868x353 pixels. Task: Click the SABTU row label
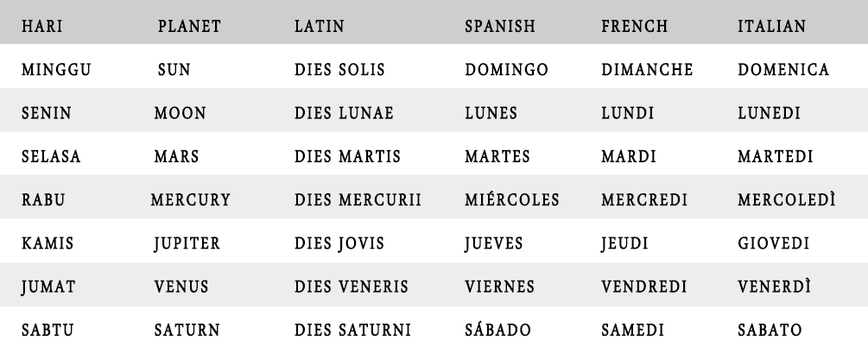click(x=48, y=331)
